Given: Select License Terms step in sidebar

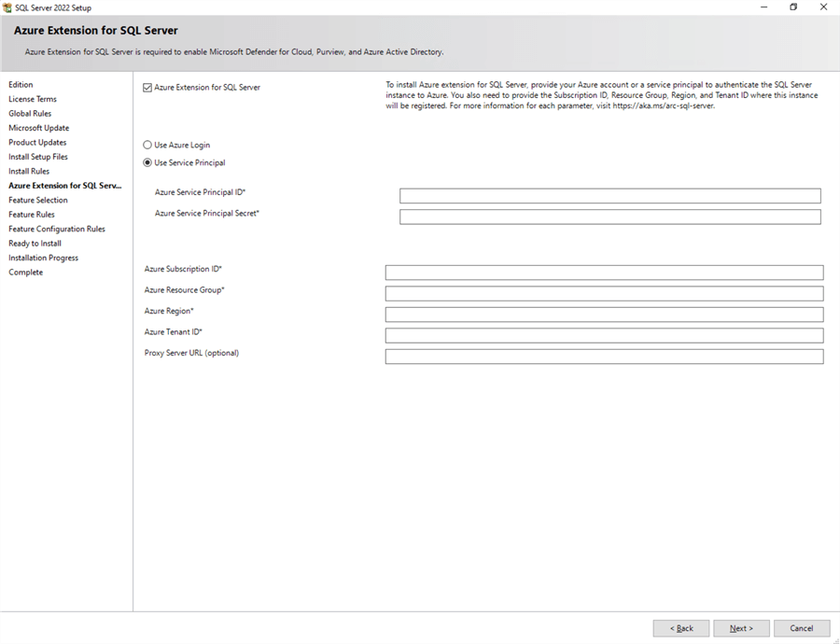Looking at the screenshot, I should tap(32, 99).
